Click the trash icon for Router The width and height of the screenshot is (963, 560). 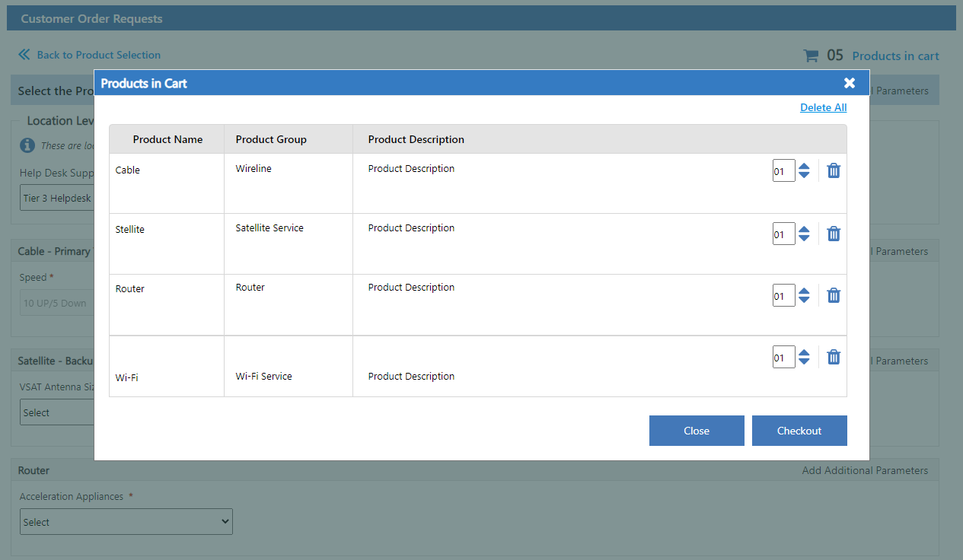pos(834,295)
